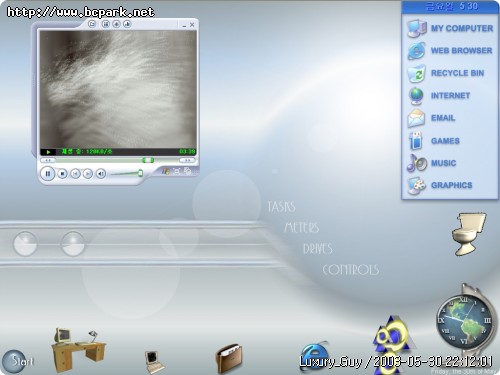Open the Graphics palette shortcut
The image size is (500, 375).
(440, 185)
